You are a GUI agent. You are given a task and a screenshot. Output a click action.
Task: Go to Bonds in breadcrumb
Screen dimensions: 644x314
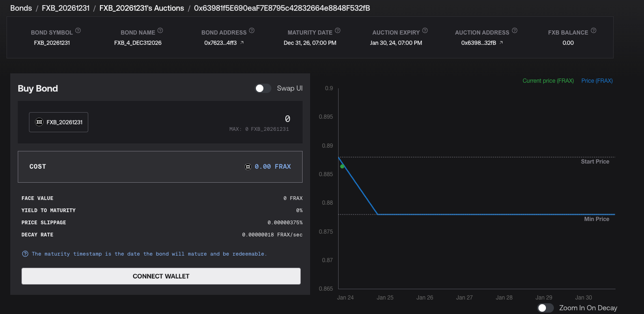[x=21, y=8]
